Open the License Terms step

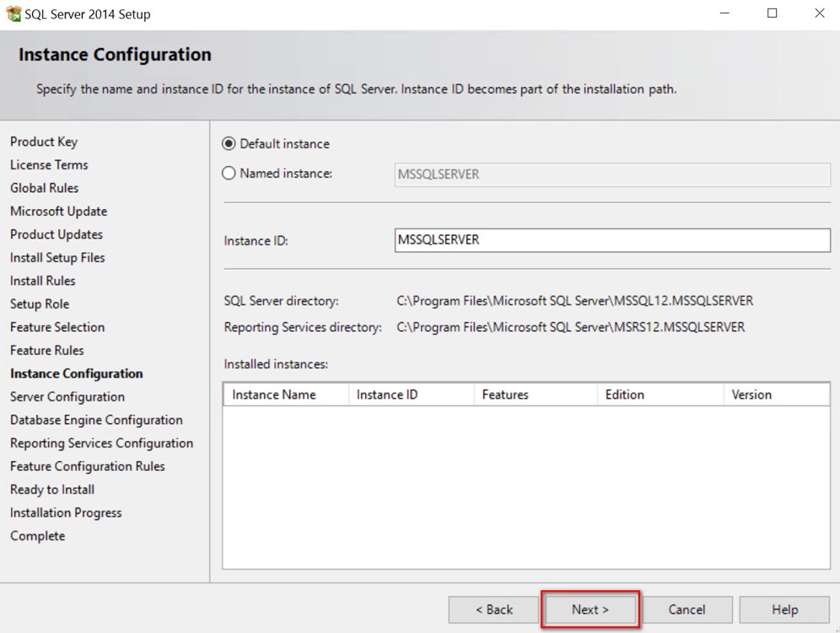pyautogui.click(x=49, y=165)
